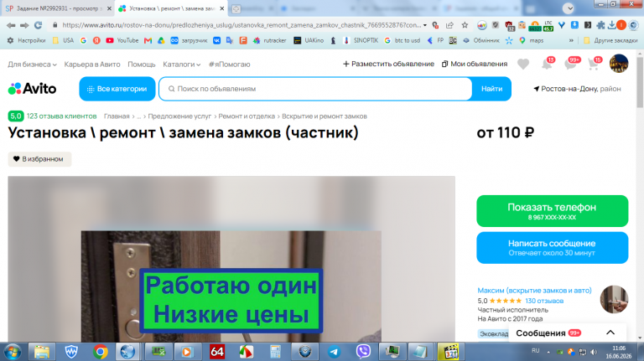
Task: Expand Каталоги dropdown
Action: 181,64
